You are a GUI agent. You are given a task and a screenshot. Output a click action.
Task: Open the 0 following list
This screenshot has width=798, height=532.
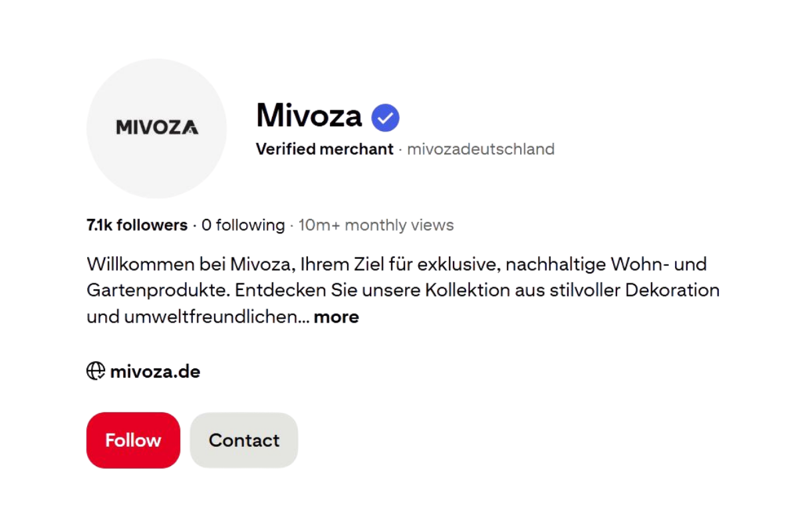(243, 225)
